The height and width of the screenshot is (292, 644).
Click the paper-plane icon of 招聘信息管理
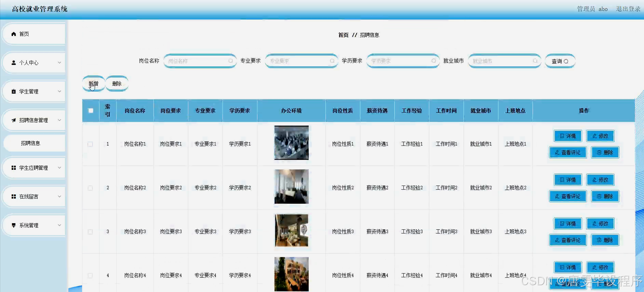tap(14, 120)
